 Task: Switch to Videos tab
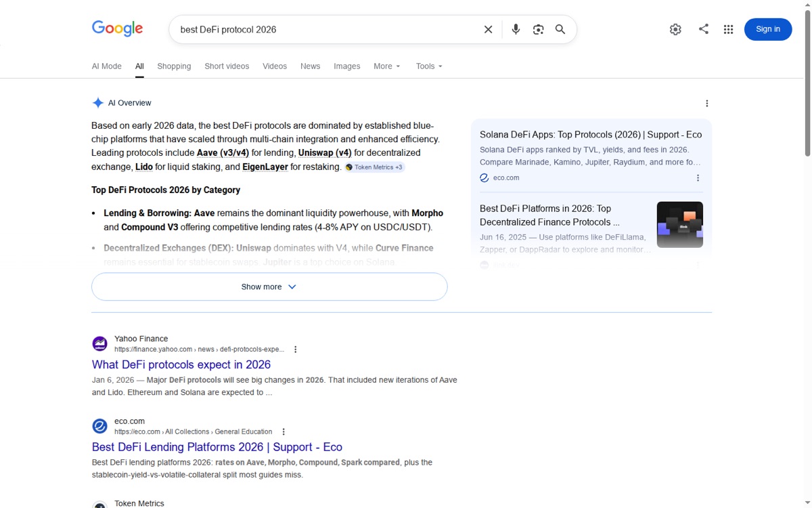pos(275,66)
